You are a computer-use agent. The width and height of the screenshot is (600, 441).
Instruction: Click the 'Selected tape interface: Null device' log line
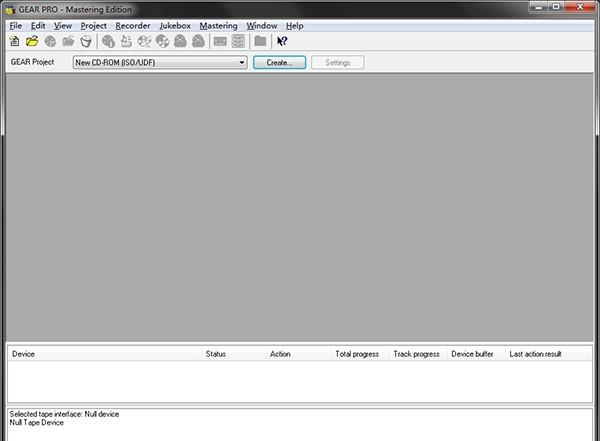(64, 414)
